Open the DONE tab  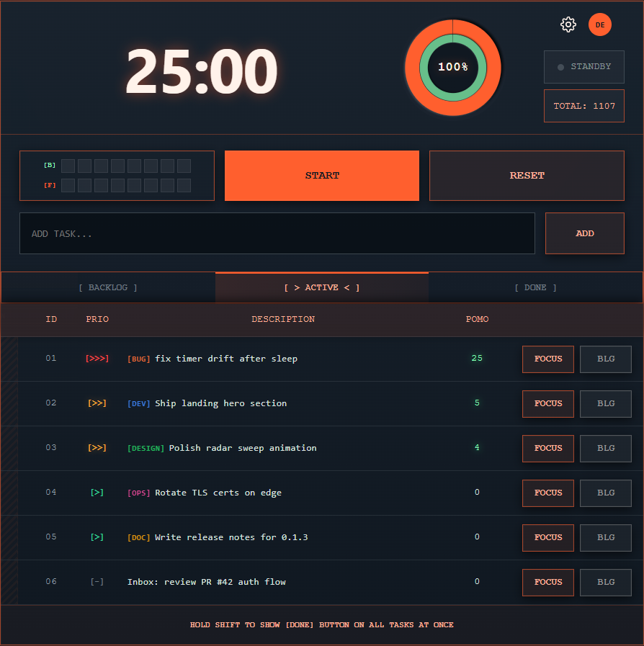coord(535,287)
